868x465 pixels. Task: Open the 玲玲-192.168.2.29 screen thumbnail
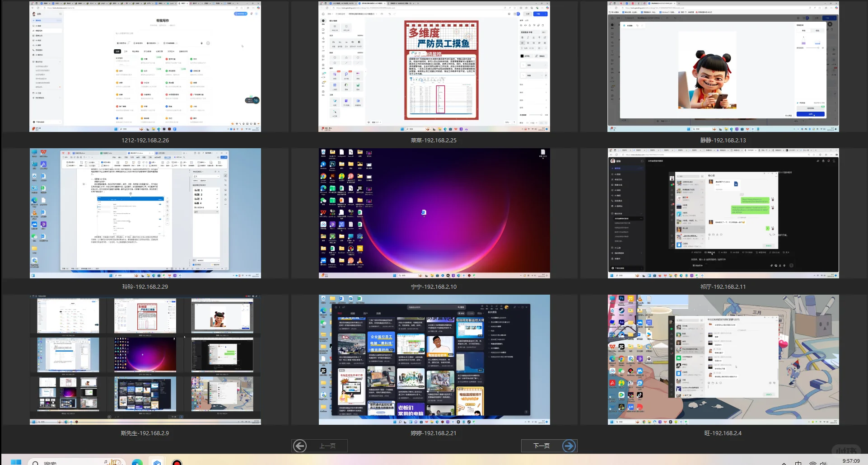(x=145, y=213)
